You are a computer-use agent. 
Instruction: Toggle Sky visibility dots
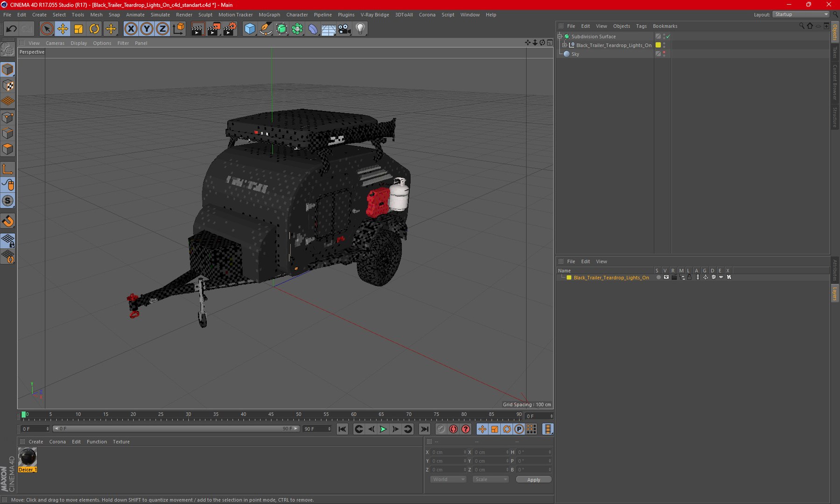664,54
